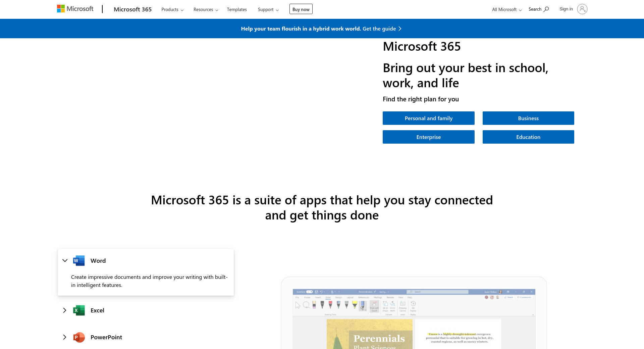Select the Education plan button
Image resolution: width=644 pixels, height=349 pixels.
(x=528, y=137)
